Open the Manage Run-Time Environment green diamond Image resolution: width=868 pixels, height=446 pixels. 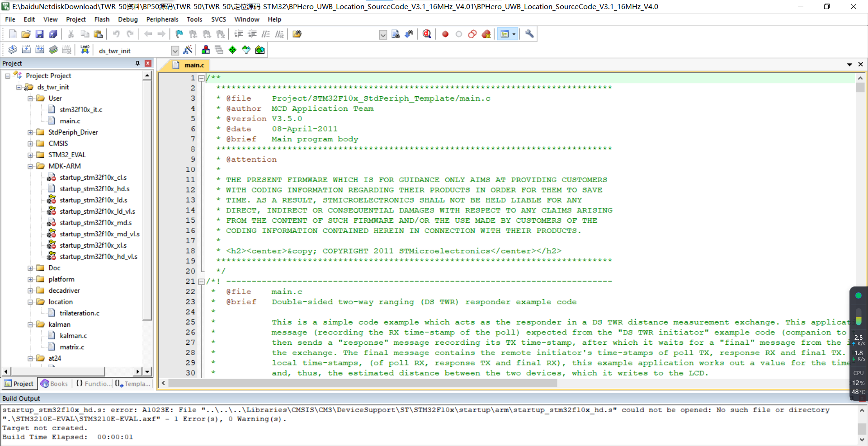(x=232, y=50)
